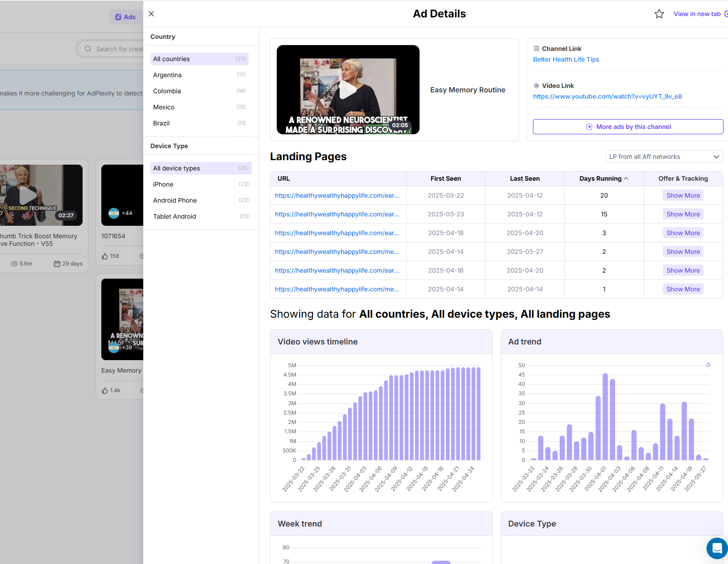
Task: Click the 1.4k likes thumbs-up icon
Action: pyautogui.click(x=105, y=390)
